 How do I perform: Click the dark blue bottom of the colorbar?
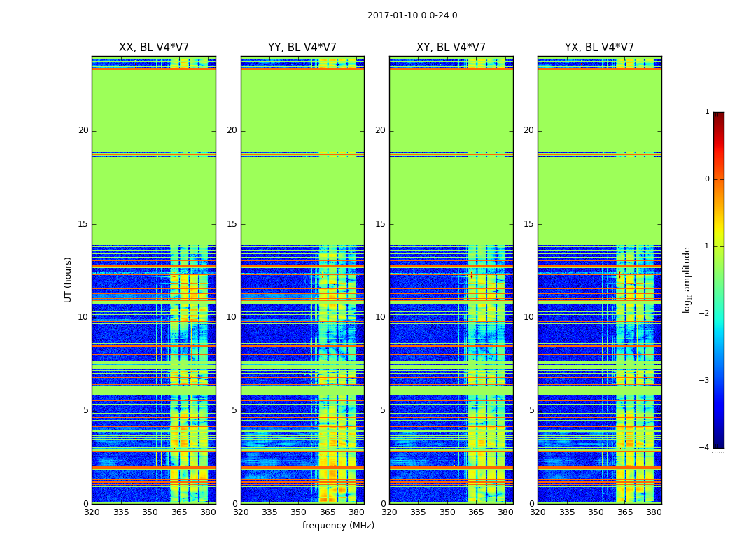tap(718, 444)
